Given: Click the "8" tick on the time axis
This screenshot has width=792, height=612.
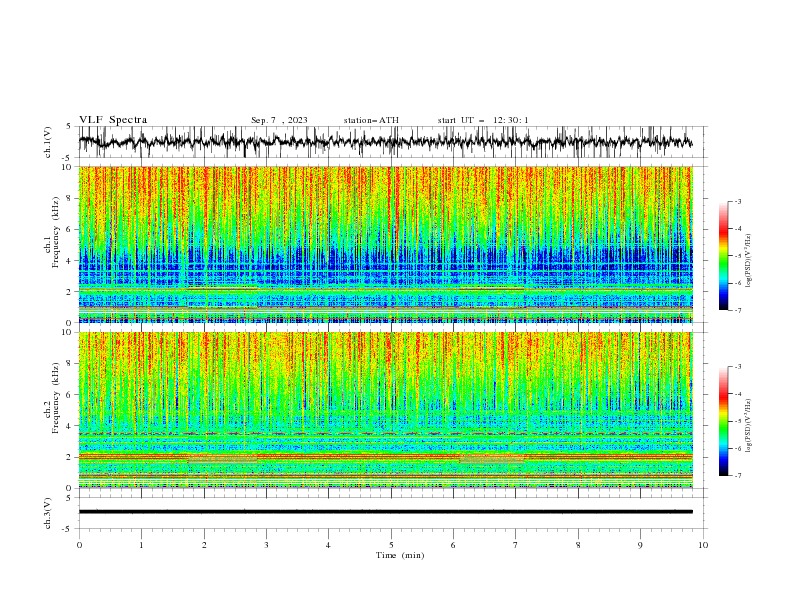Looking at the screenshot, I should click(x=578, y=545).
